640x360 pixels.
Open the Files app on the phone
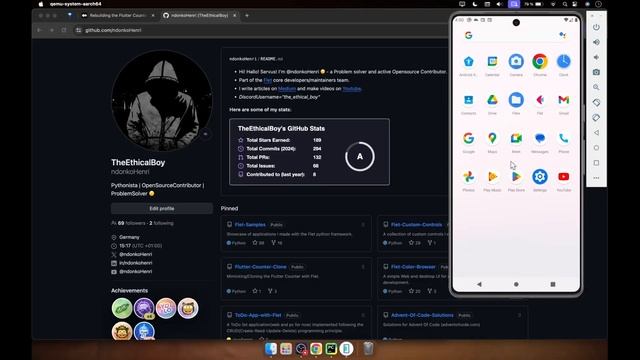point(516,100)
